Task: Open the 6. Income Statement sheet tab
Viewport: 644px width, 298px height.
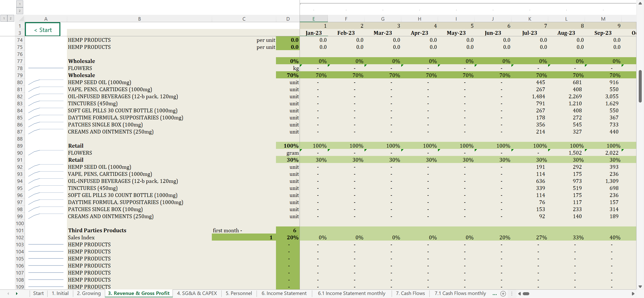Action: tap(284, 293)
